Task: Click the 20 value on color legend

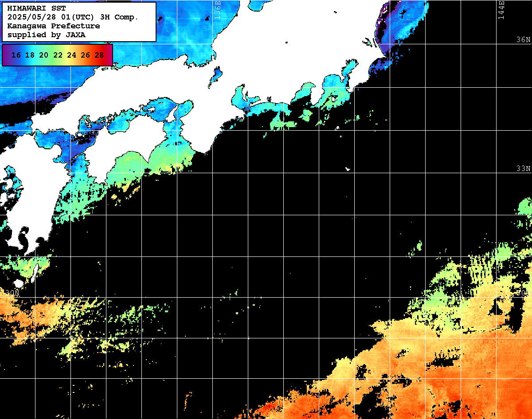Action: click(43, 55)
